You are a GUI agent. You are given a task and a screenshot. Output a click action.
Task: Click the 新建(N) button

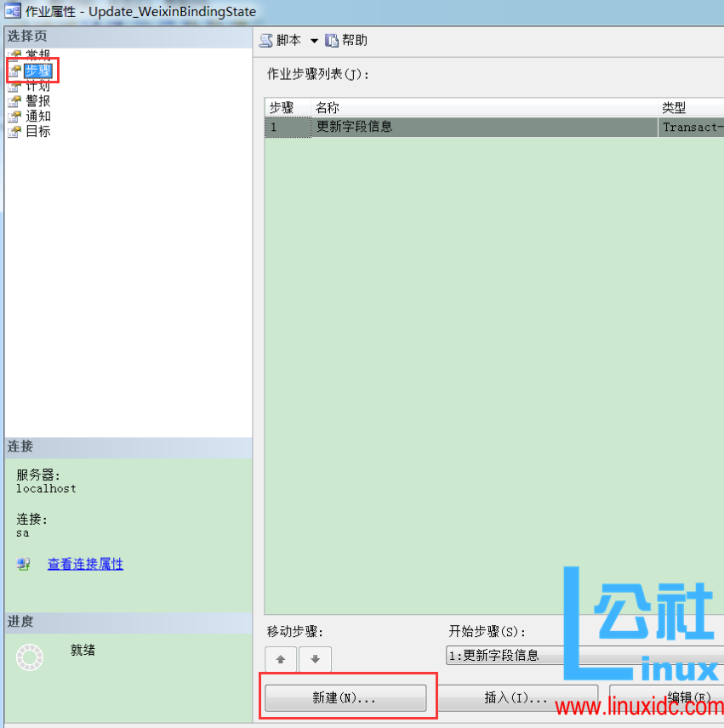[345, 697]
